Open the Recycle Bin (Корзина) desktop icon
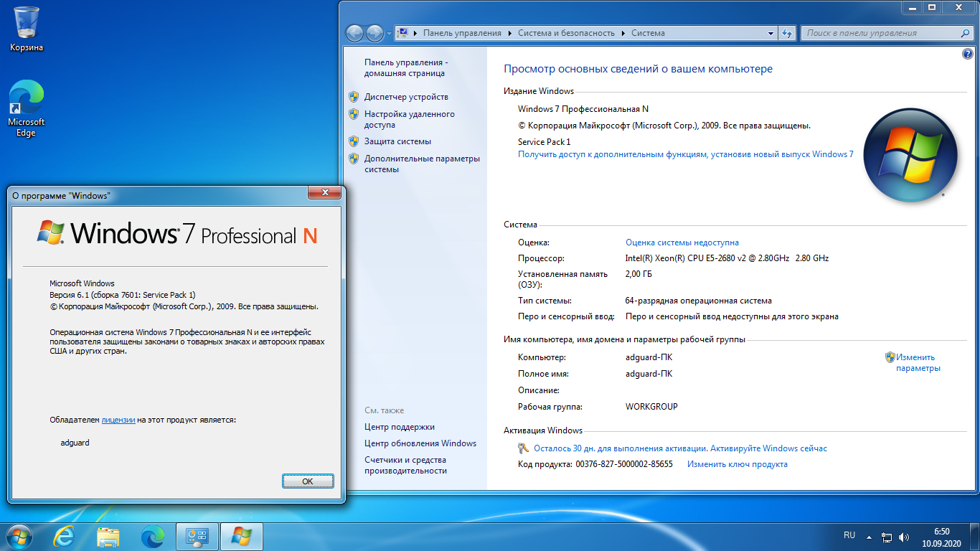The width and height of the screenshot is (980, 551). pos(27,28)
